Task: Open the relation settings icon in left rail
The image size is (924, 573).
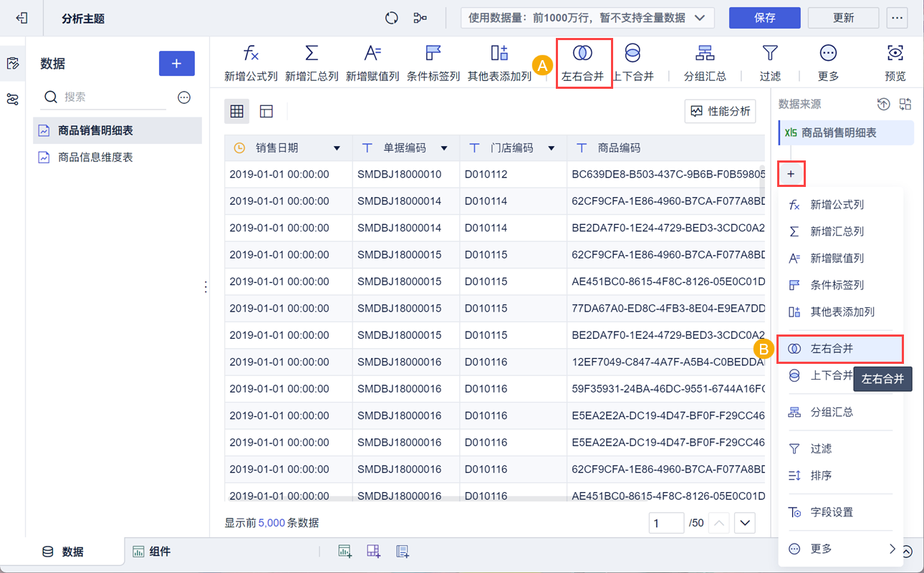Action: click(12, 100)
